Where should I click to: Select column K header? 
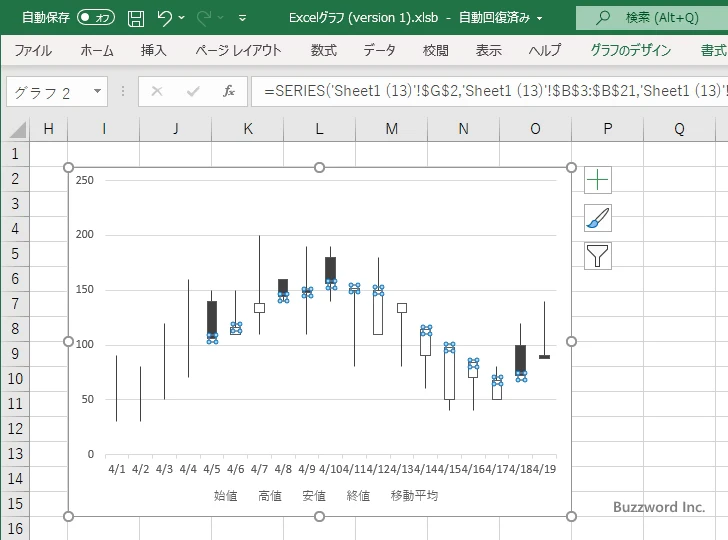point(248,129)
